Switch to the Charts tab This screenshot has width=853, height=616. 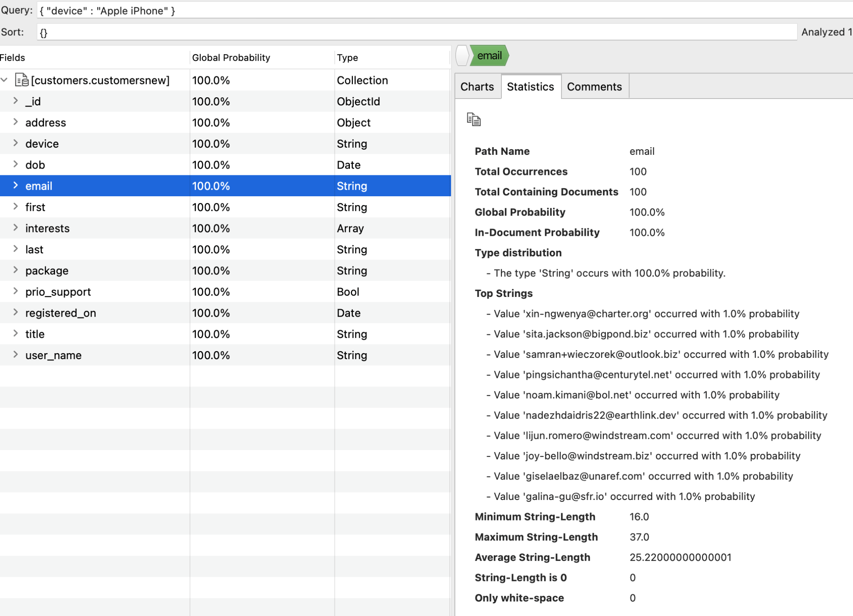(477, 87)
